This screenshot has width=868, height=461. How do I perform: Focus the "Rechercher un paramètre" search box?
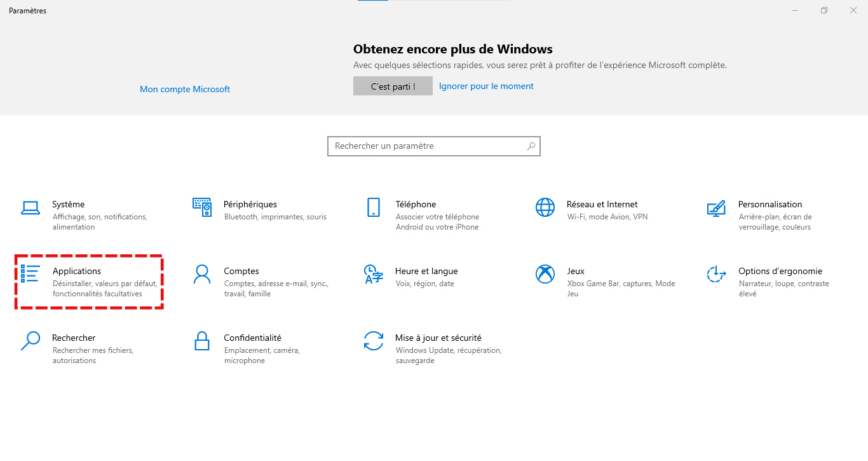point(426,146)
